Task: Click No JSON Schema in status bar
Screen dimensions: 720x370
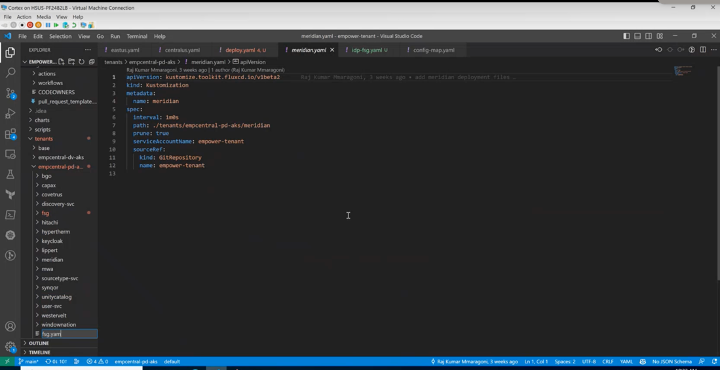Action: [672, 362]
